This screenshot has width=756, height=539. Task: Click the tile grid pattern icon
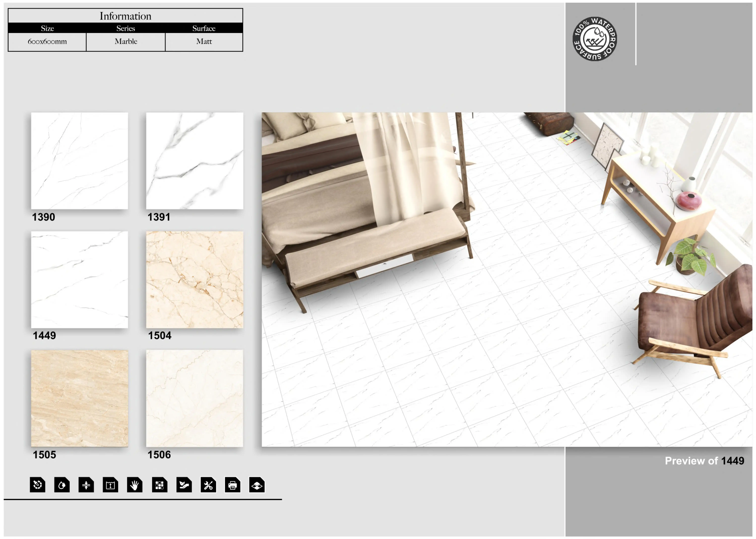coord(159,485)
